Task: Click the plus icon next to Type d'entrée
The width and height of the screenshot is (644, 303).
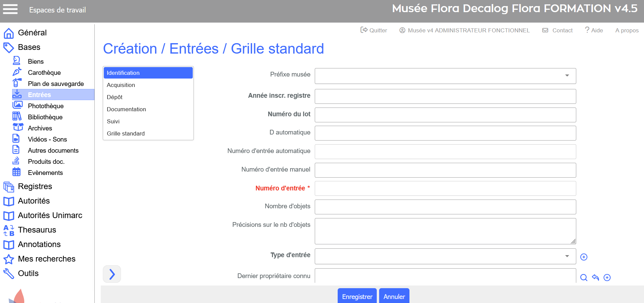Action: coord(584,257)
